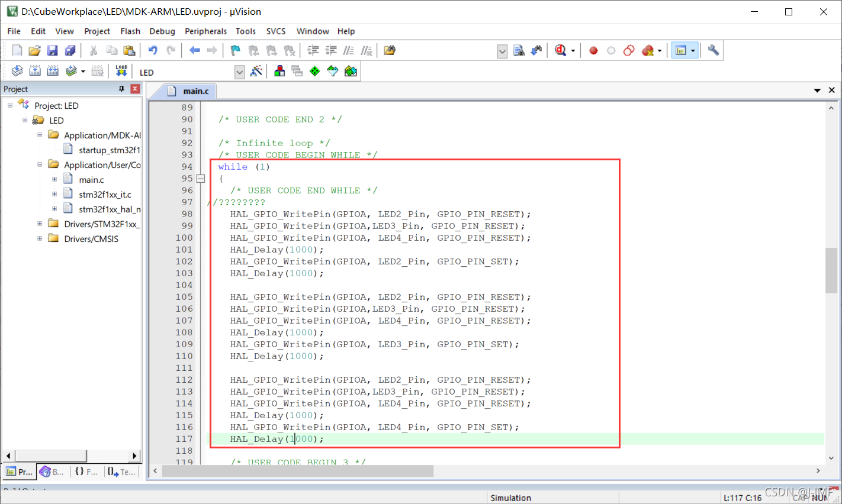
Task: Click the editor horizontal scrollbar thumb
Action: tap(297, 471)
